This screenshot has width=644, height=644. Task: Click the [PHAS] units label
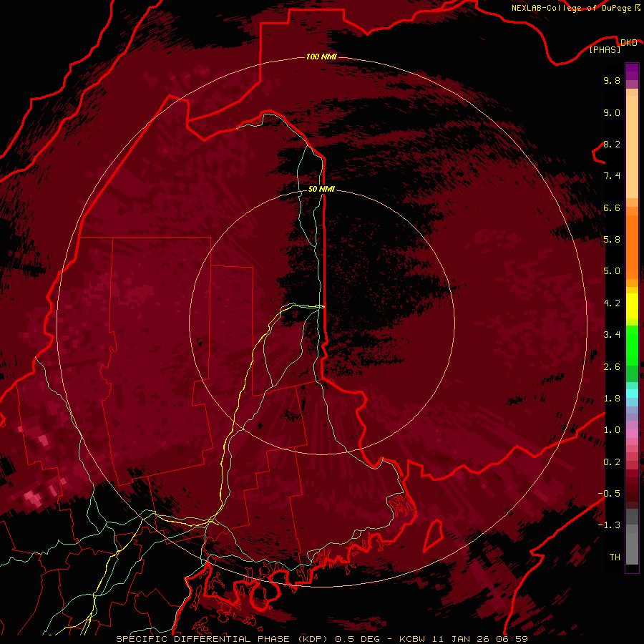605,49
